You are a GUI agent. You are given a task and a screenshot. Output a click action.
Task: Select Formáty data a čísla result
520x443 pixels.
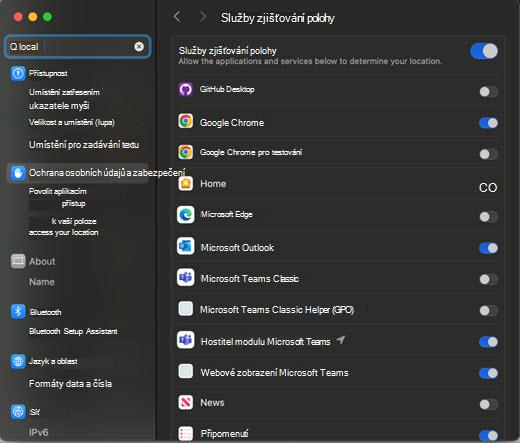point(70,384)
